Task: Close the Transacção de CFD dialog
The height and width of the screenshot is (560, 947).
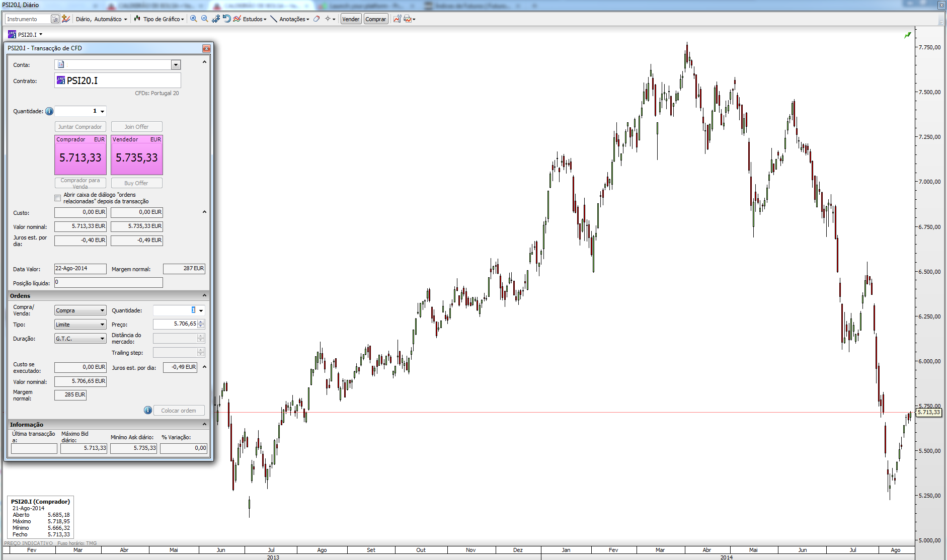Action: click(x=206, y=48)
